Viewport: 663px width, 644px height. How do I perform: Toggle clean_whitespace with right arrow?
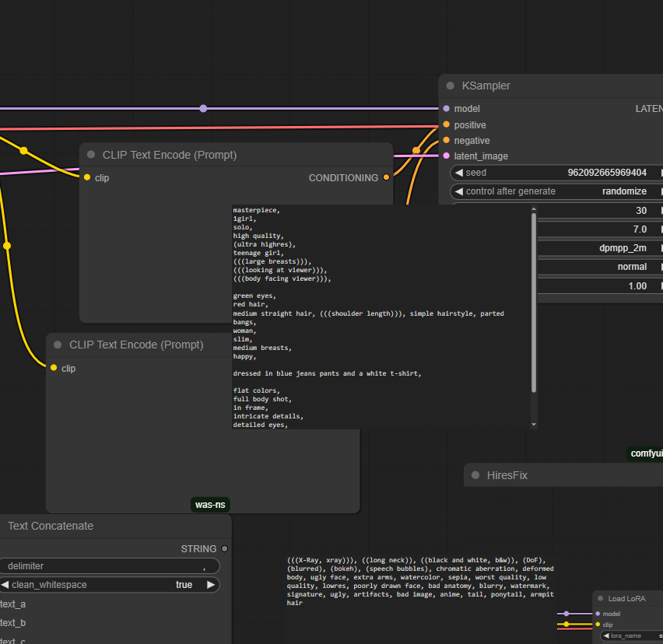(x=211, y=585)
